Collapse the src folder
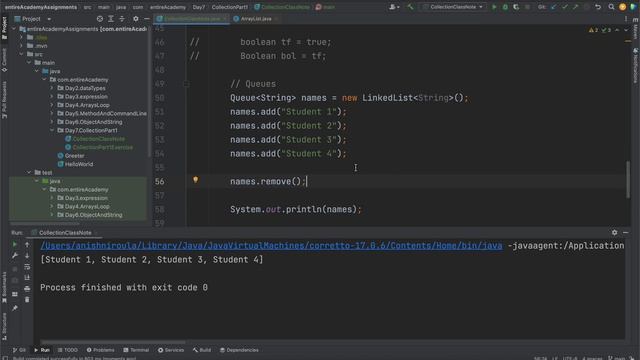Viewport: 640px width, 360px height. pyautogui.click(x=21, y=54)
